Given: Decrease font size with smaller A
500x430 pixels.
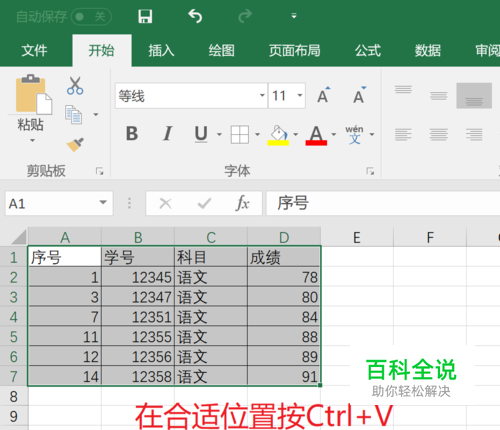Looking at the screenshot, I should (359, 95).
